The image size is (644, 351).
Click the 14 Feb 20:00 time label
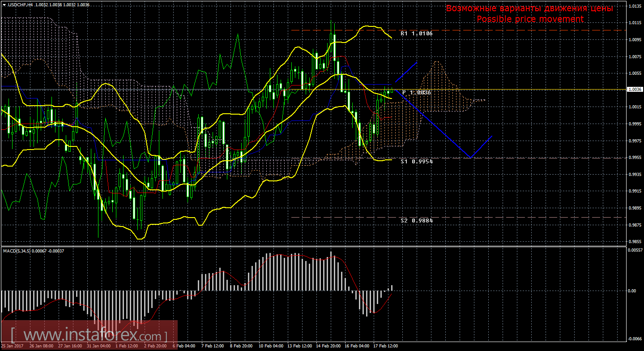click(x=328, y=346)
